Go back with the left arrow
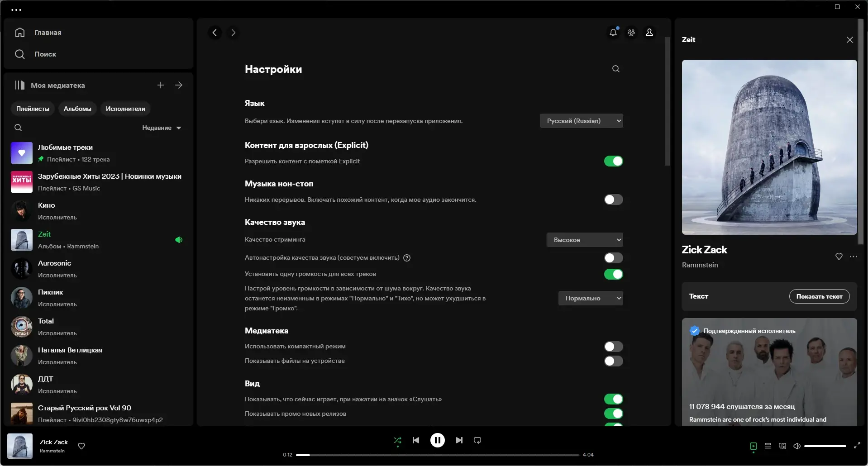The width and height of the screenshot is (868, 466). pos(215,33)
